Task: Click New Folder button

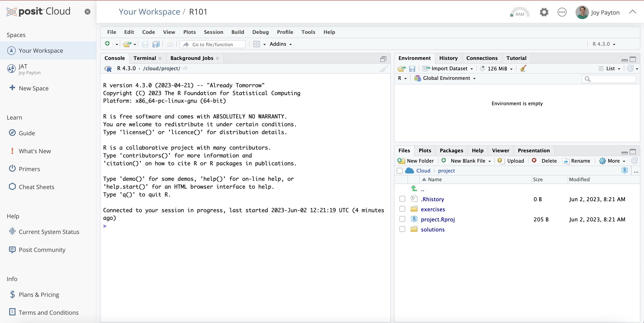Action: (416, 161)
